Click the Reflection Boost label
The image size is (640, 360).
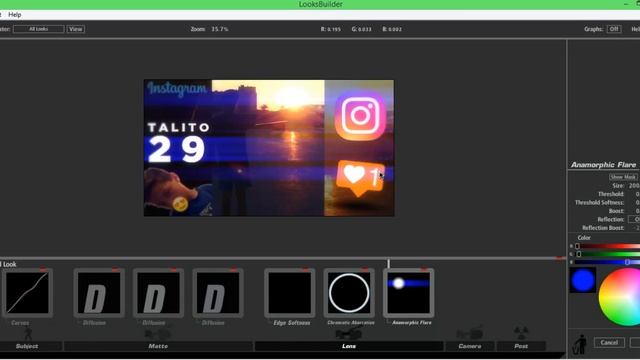point(603,228)
